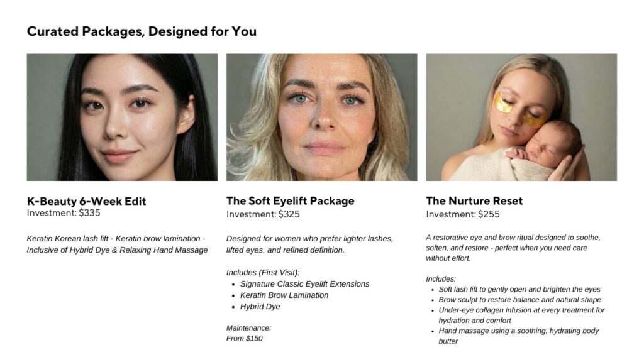Open the Soft Eyelift Package photo
The height and width of the screenshot is (362, 644).
321,118
